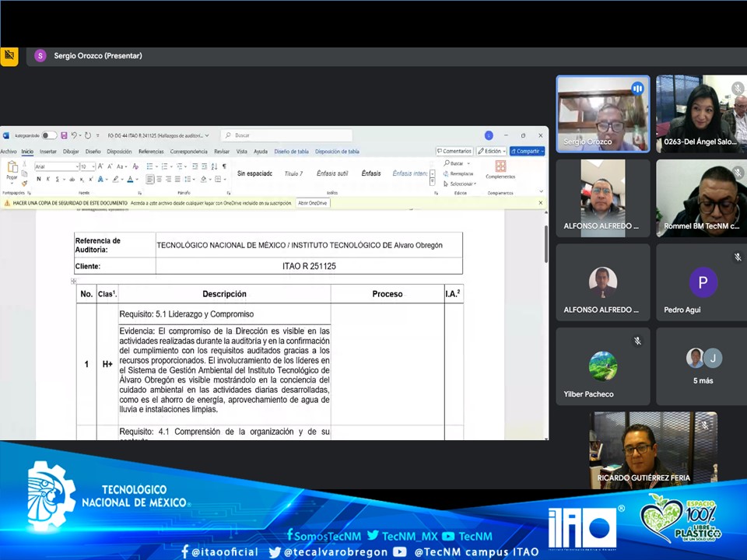Open the Diseño ribbon tab

[93, 152]
